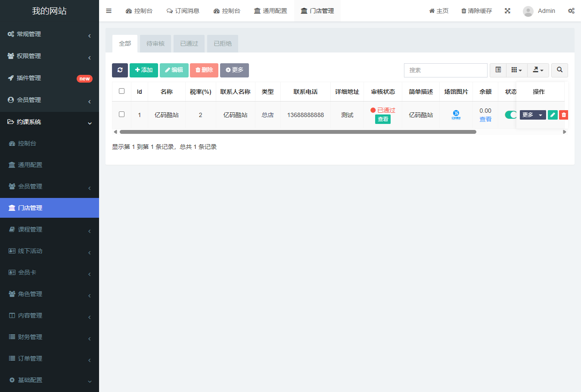Toggle the status switch for 亿码酷站
Viewport: 581px width, 392px height.
[511, 115]
